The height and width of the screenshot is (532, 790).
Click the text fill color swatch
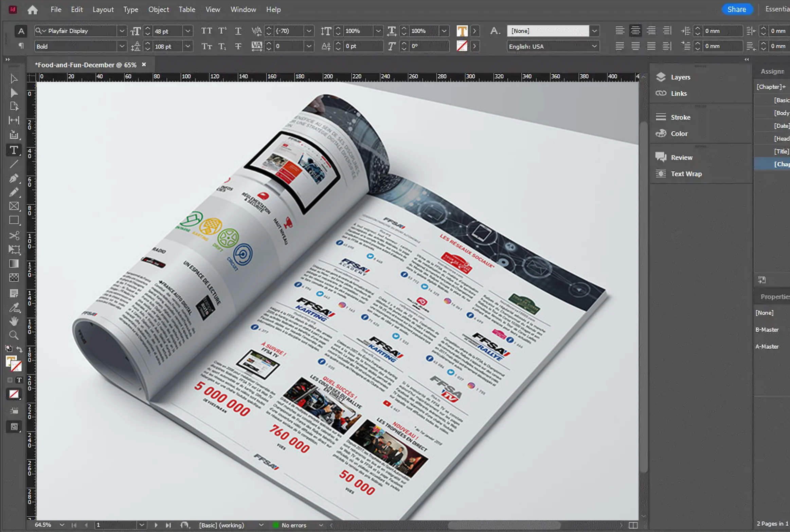pyautogui.click(x=462, y=31)
